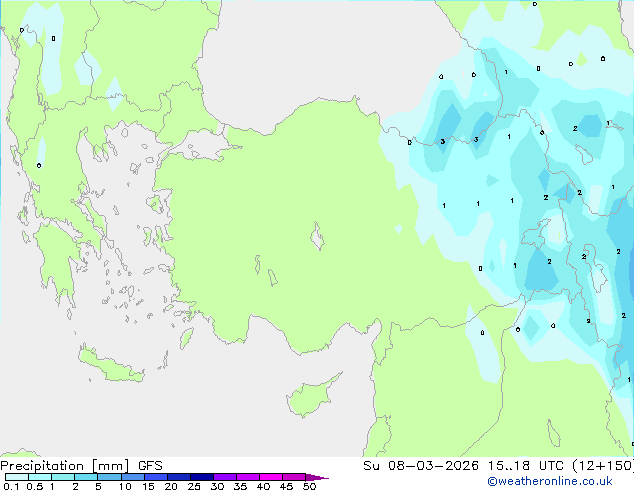This screenshot has width=634, height=490.
Task: Click the '50' legend scale value
Action: click(x=310, y=486)
